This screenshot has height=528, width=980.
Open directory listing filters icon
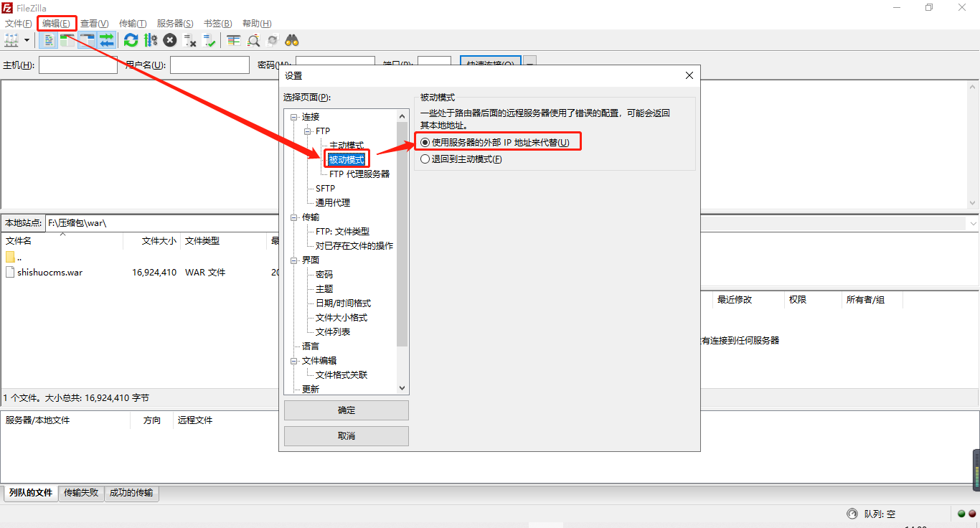(233, 40)
